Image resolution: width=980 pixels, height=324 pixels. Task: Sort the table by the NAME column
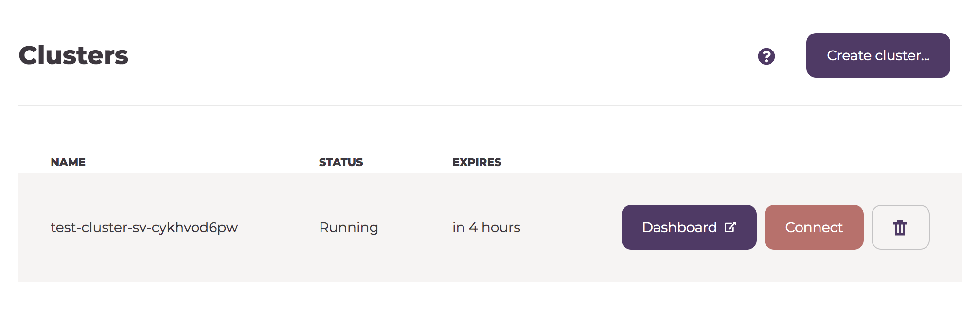coord(68,162)
